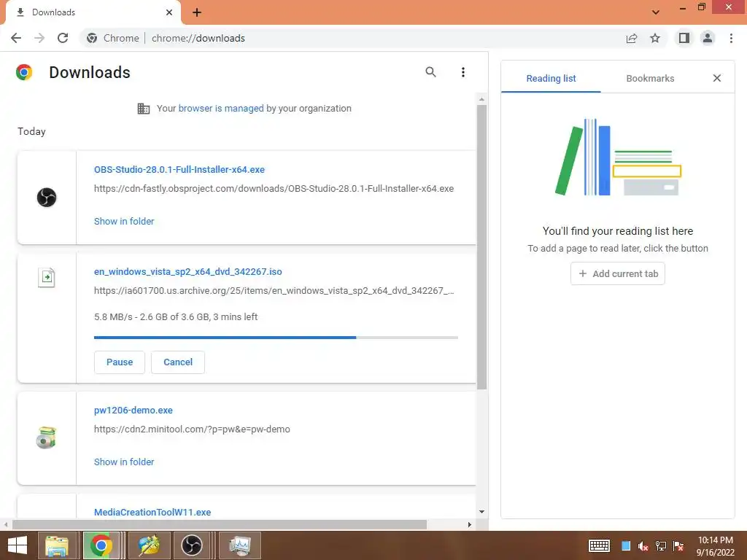
Task: Click the archive.org Vista ISO source URL
Action: [x=274, y=290]
